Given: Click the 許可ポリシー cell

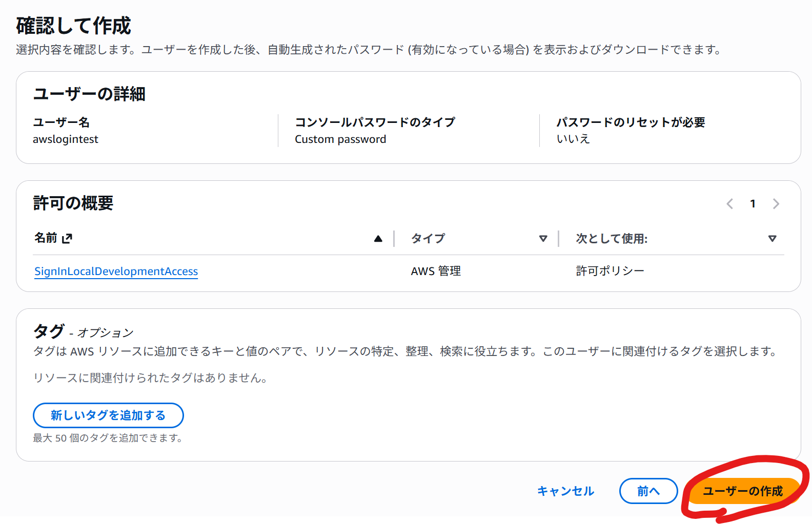Looking at the screenshot, I should 610,270.
